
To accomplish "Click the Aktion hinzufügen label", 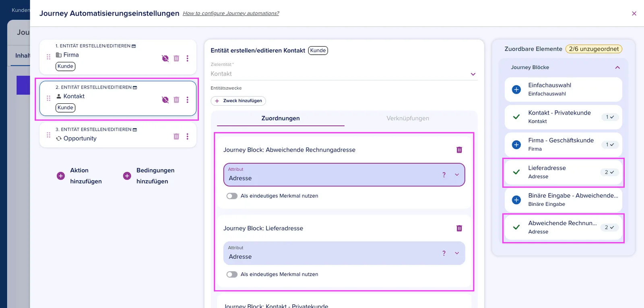I will click(x=86, y=176).
